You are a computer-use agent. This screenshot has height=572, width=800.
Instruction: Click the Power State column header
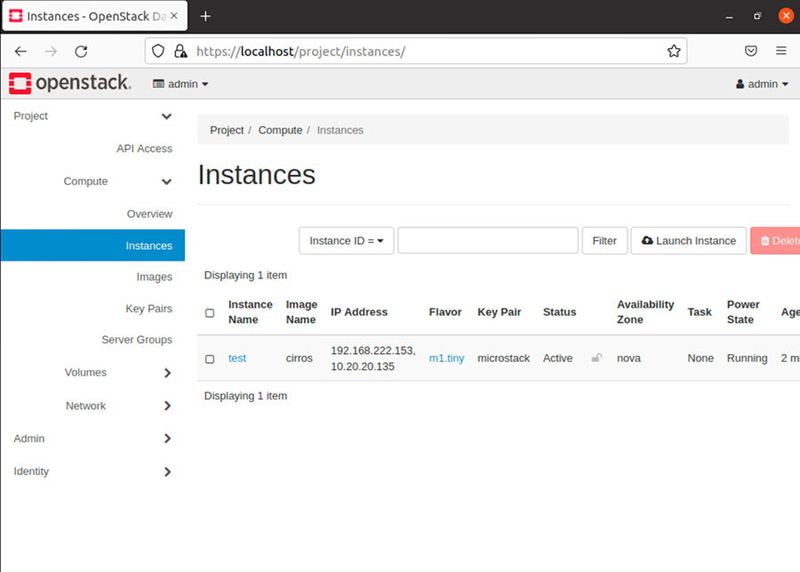(743, 312)
